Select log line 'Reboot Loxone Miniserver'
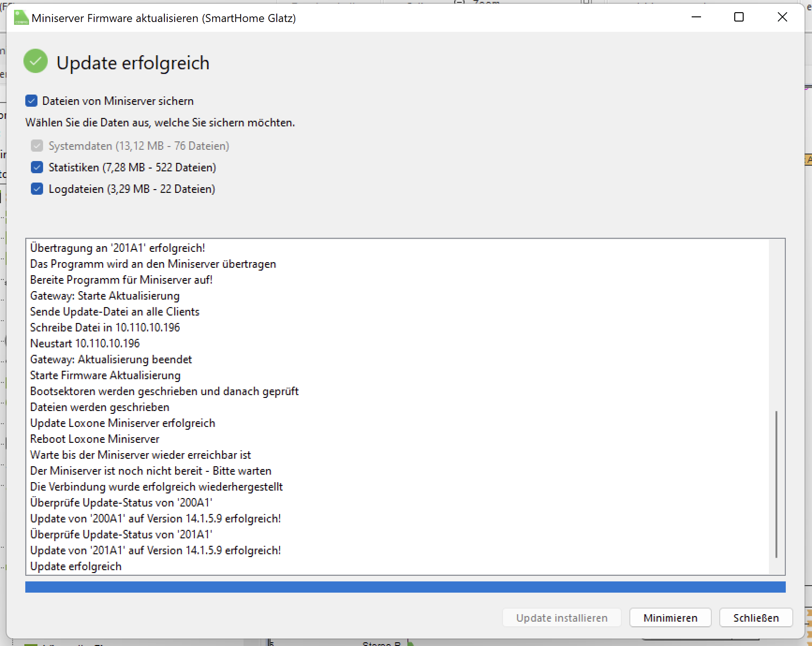Viewport: 812px width, 646px height. coord(95,439)
